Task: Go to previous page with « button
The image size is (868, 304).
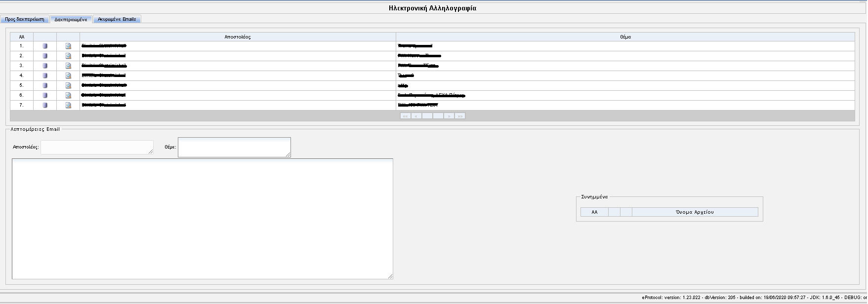Action: (416, 116)
